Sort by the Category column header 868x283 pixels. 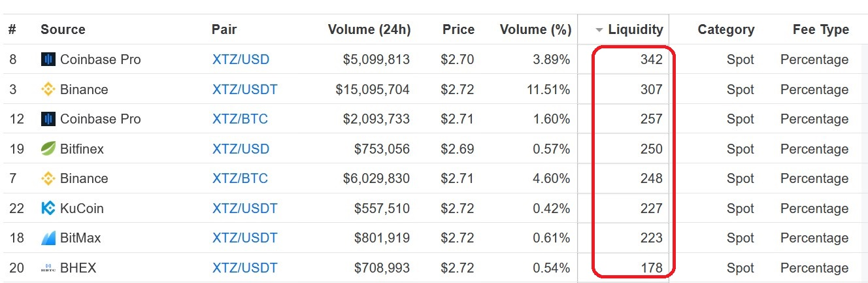click(x=726, y=29)
